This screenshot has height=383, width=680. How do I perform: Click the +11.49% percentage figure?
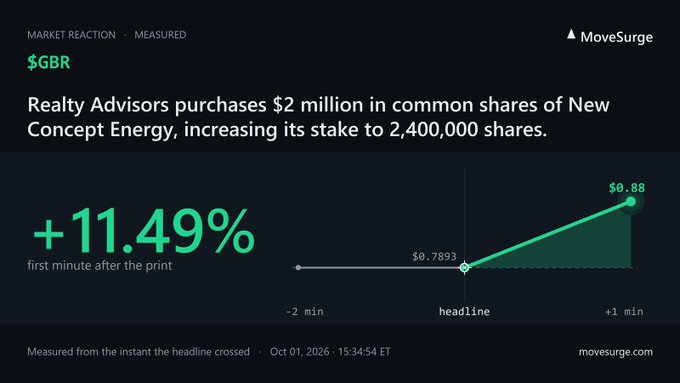(x=144, y=230)
